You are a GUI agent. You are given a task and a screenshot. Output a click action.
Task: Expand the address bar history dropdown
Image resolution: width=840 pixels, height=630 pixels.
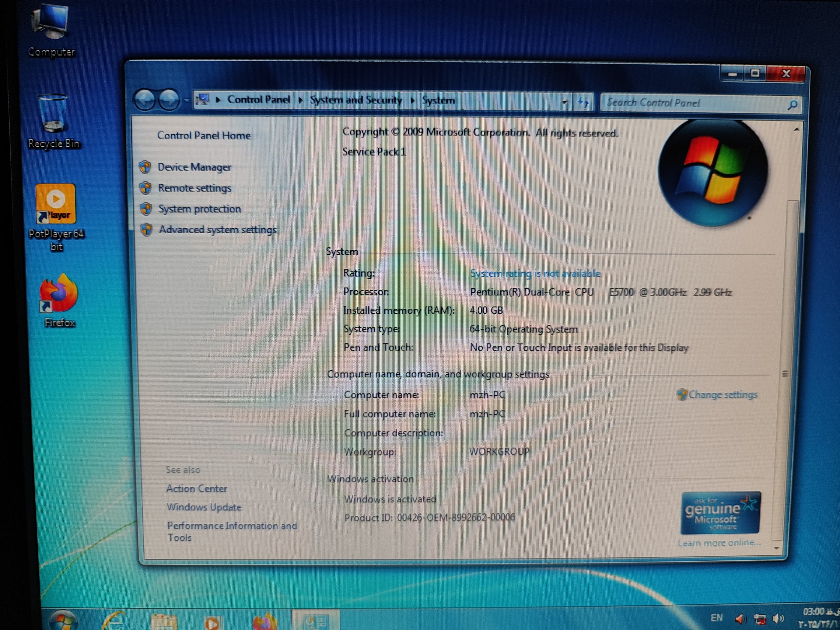point(564,102)
